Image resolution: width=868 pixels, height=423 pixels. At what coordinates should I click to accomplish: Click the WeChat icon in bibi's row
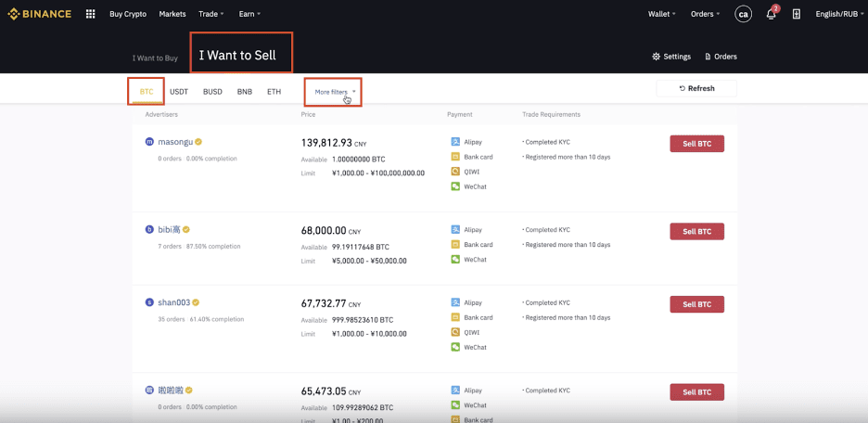[455, 259]
